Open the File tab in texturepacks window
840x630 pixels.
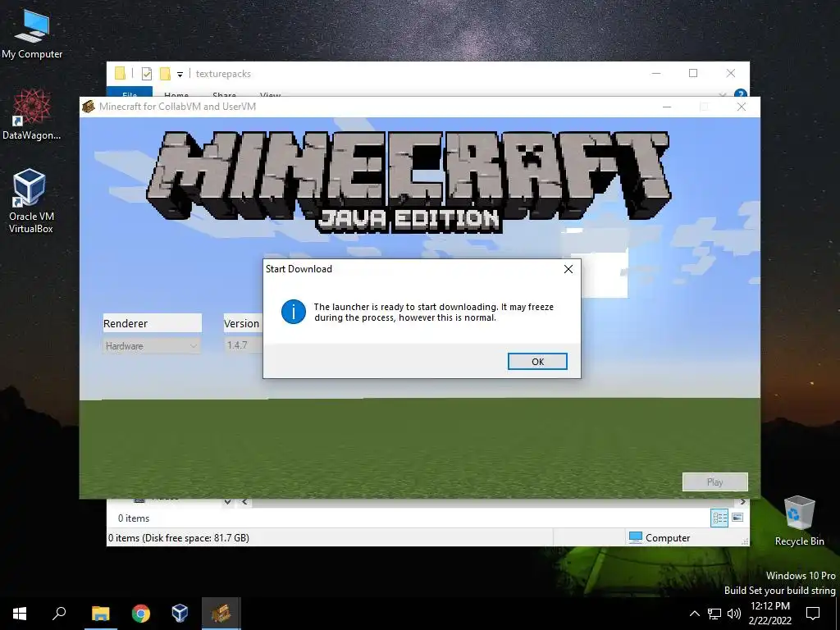coord(130,92)
